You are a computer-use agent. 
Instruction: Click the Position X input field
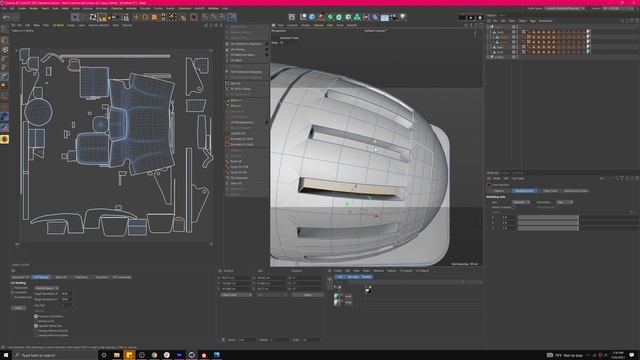pyautogui.click(x=236, y=278)
